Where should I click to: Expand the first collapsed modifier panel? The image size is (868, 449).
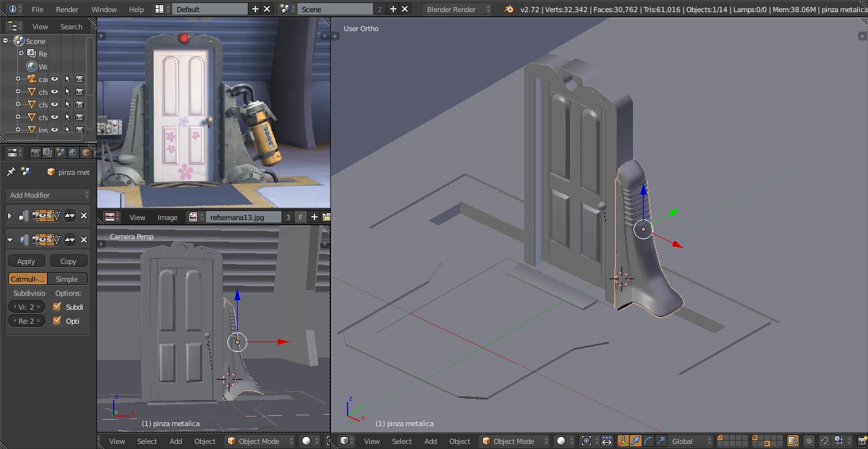pos(10,216)
